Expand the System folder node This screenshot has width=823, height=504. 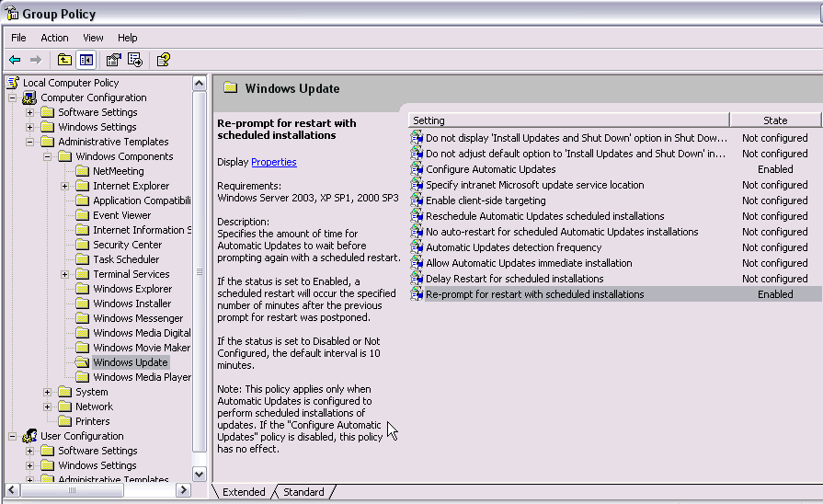click(48, 392)
